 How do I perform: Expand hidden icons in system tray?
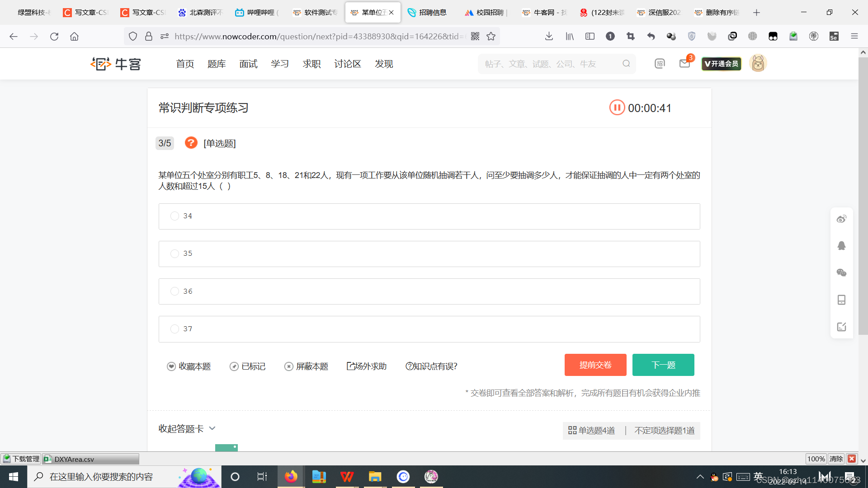[699, 477]
